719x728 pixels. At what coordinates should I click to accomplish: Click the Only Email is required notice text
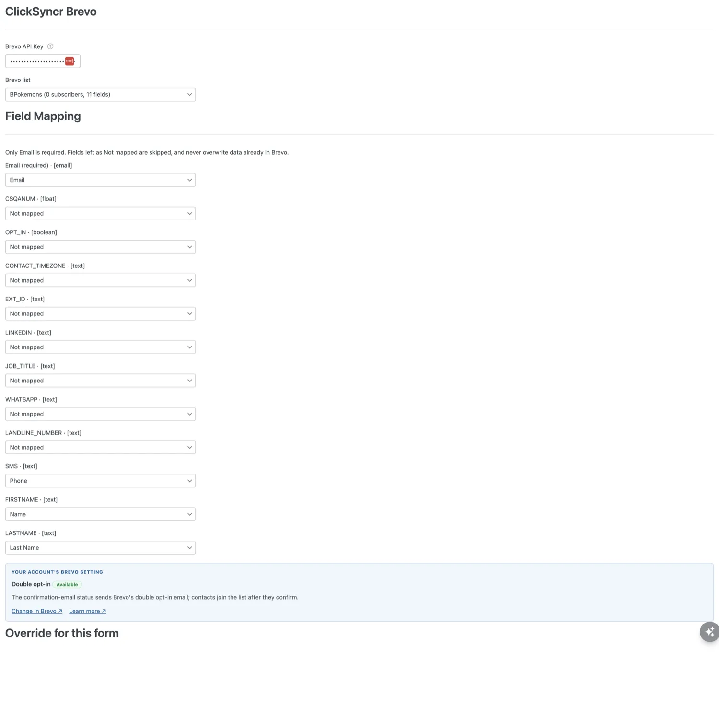(147, 152)
